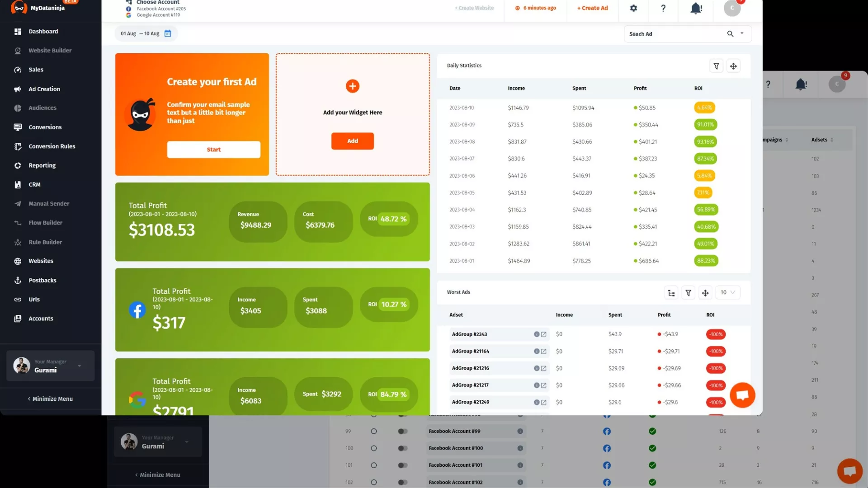Viewport: 868px width, 488px height.
Task: Open the orange chat support bubble
Action: tap(742, 395)
